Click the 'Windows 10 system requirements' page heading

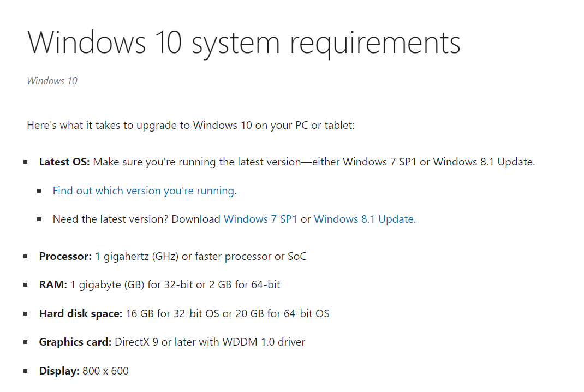click(x=243, y=43)
